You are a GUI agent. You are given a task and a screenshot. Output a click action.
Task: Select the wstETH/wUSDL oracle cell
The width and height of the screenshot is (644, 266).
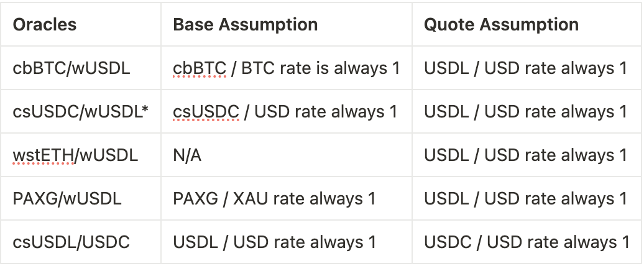(x=73, y=155)
